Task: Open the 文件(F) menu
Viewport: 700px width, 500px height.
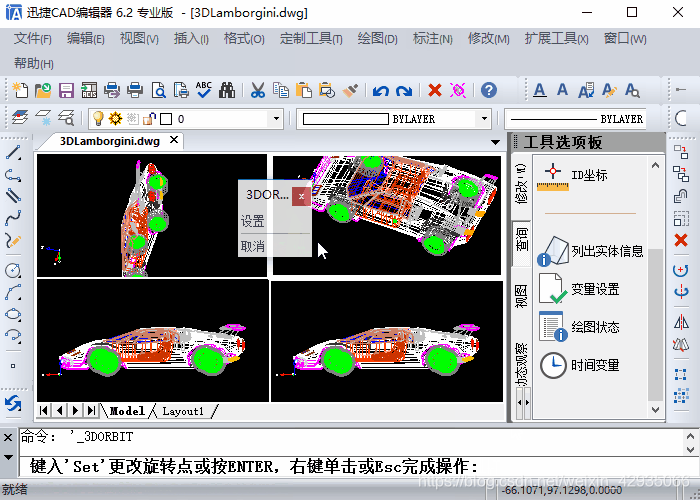Action: click(x=33, y=39)
